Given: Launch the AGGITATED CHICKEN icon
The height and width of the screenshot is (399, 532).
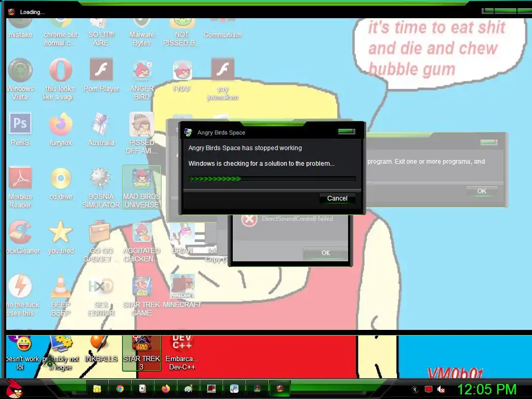Looking at the screenshot, I should pyautogui.click(x=142, y=241).
